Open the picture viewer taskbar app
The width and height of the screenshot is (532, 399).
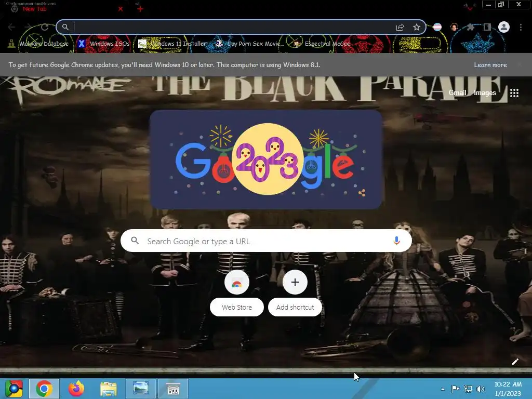tap(140, 389)
